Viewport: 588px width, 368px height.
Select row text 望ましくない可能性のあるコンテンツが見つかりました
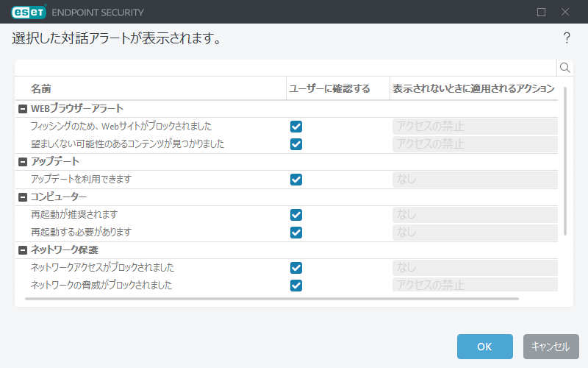127,144
